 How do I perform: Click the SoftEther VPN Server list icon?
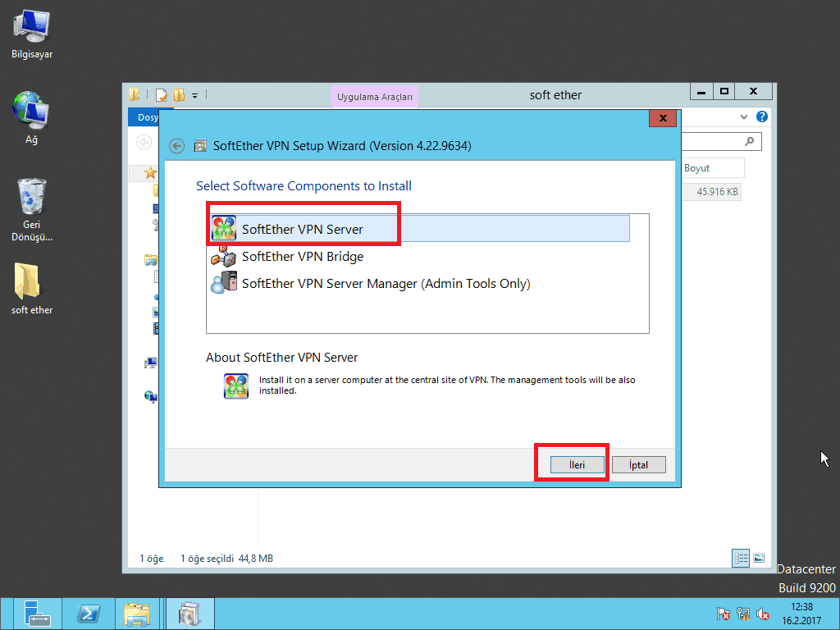224,229
